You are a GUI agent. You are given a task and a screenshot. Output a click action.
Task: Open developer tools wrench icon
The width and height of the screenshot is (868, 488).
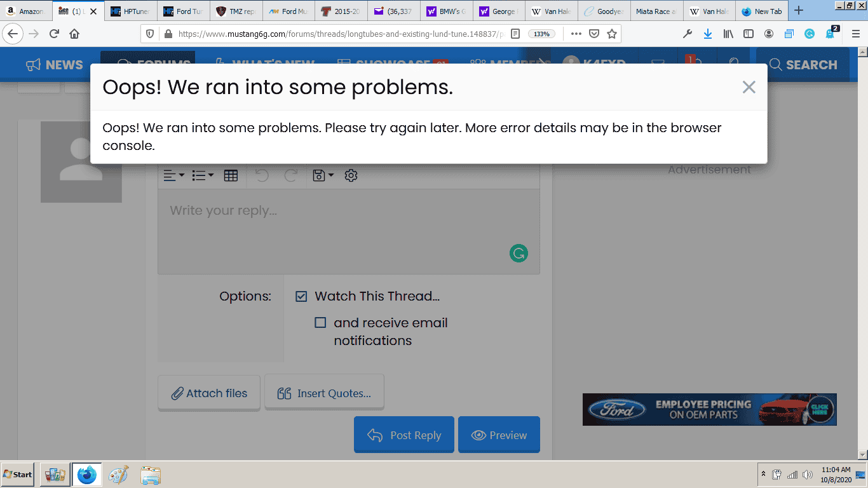[x=688, y=34]
